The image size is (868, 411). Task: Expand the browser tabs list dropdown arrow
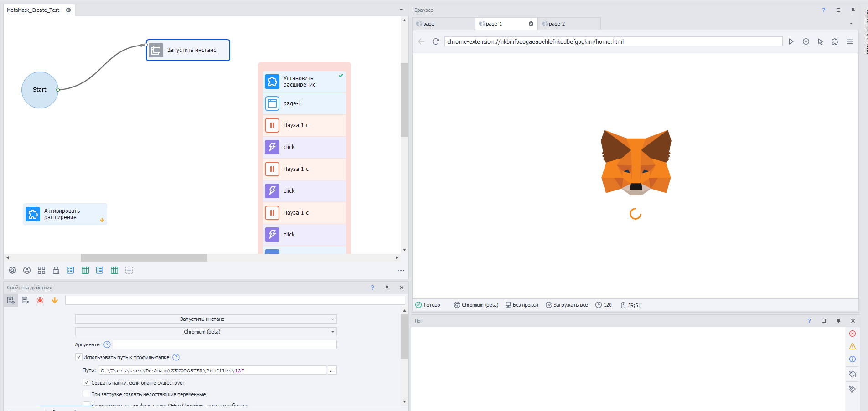coord(851,24)
